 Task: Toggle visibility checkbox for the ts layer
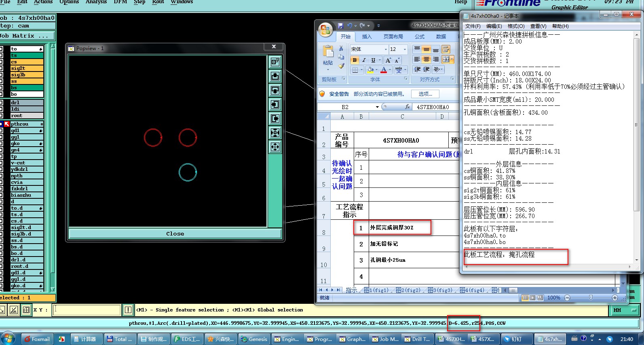click(x=2, y=55)
